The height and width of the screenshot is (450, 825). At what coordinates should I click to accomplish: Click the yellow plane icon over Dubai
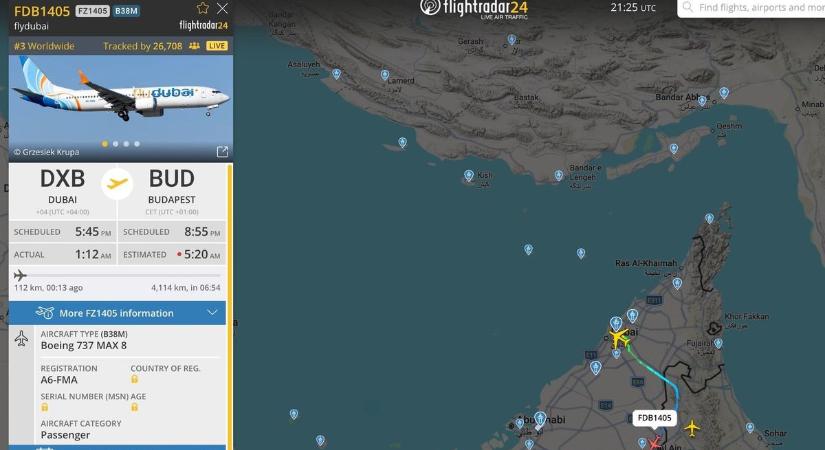coord(619,337)
